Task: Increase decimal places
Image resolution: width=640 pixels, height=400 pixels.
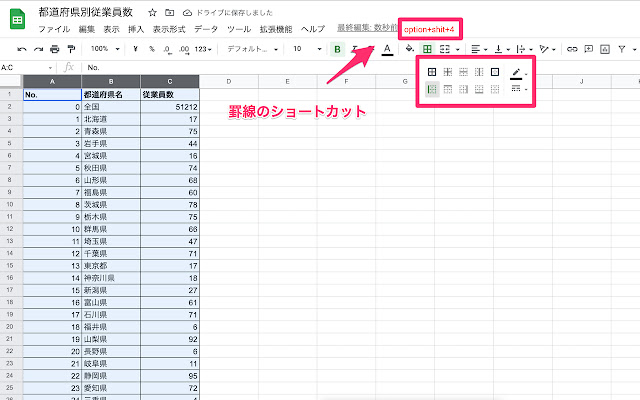Action: click(184, 49)
